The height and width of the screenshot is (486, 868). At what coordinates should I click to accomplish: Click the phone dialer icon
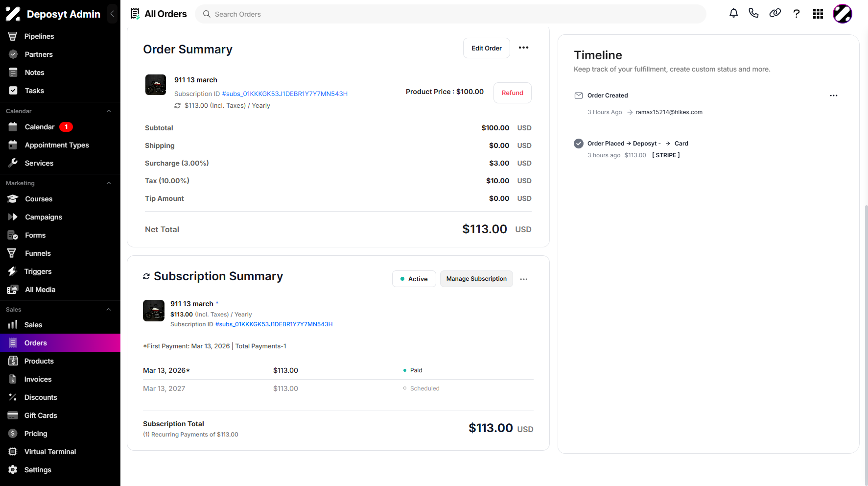pos(753,13)
